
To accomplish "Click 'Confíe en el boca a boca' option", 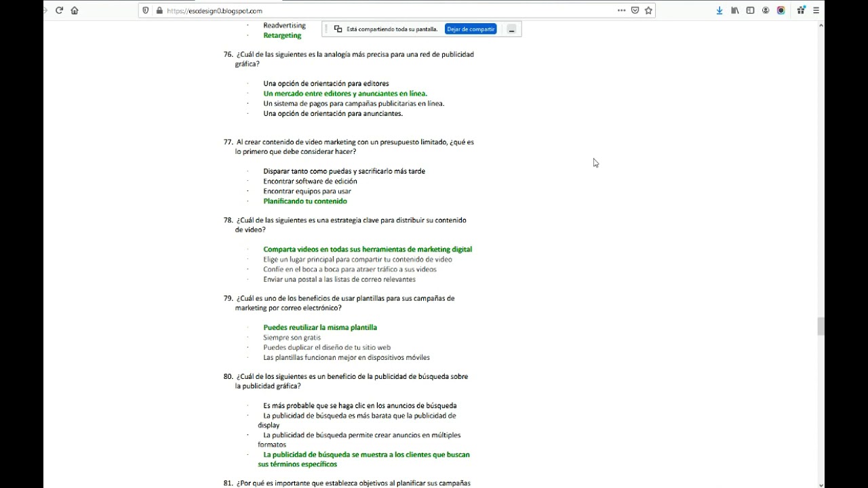I will tap(350, 269).
